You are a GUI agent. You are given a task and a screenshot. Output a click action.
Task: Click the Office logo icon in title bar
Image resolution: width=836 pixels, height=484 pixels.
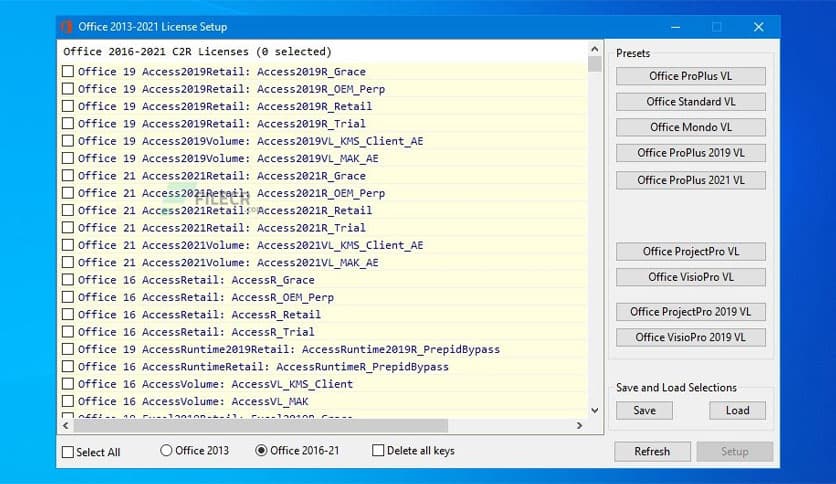click(x=67, y=27)
